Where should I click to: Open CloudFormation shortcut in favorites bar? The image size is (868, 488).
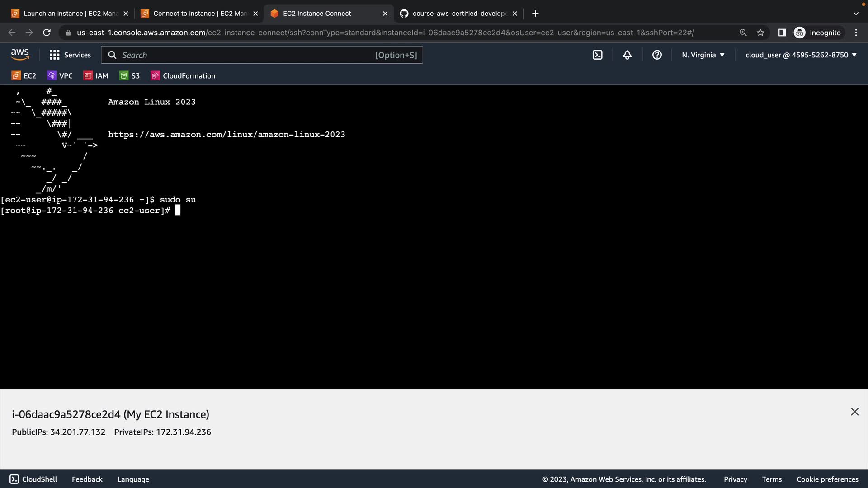(x=183, y=76)
